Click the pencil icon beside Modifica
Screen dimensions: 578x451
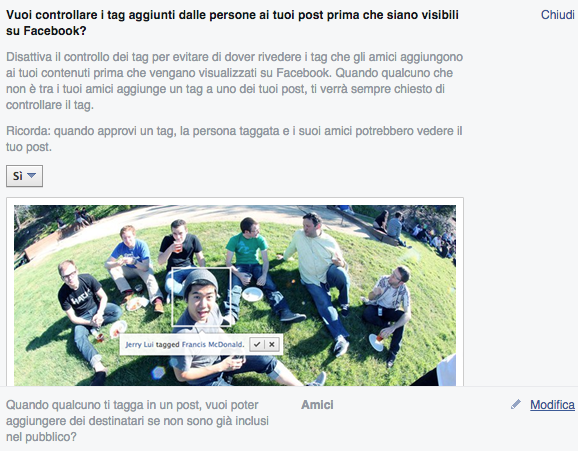(516, 405)
